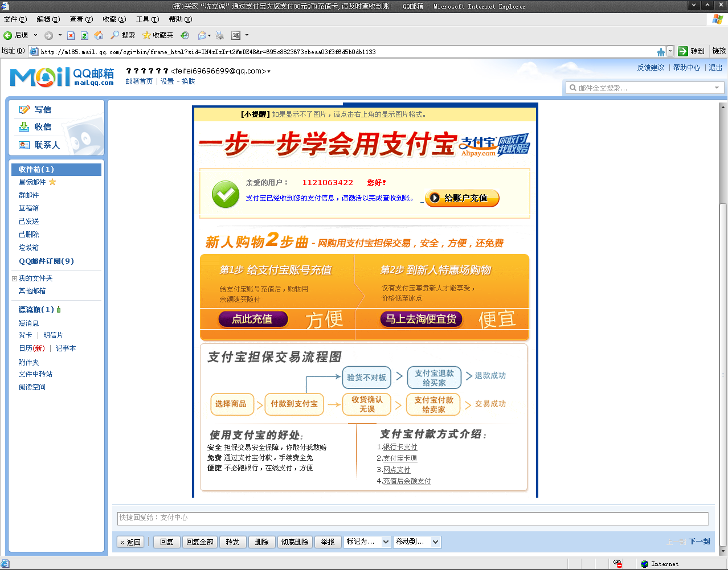Click the History icon in toolbar
The image size is (728, 570).
pos(185,35)
